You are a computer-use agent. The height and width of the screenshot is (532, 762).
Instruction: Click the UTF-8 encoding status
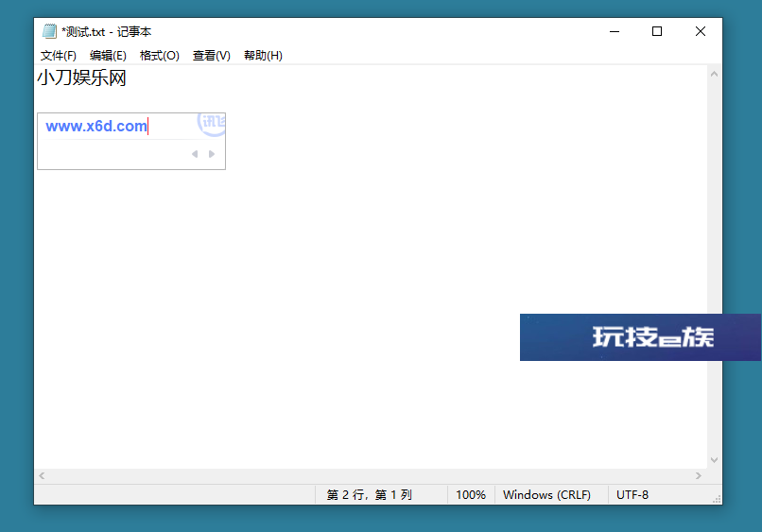(632, 494)
